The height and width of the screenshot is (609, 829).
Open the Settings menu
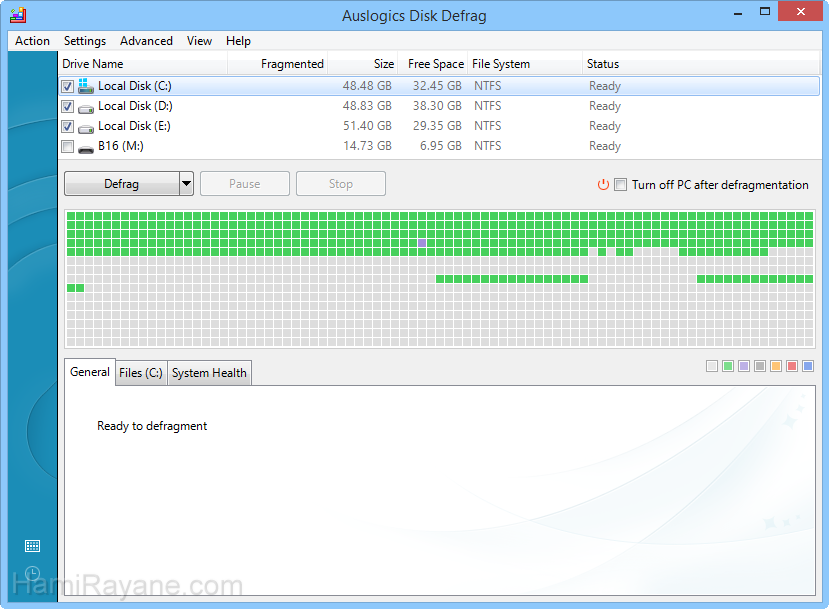pyautogui.click(x=85, y=41)
